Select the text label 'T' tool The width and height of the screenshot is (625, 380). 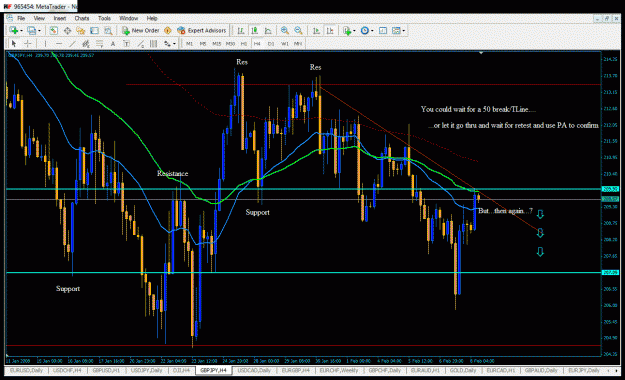pos(126,43)
